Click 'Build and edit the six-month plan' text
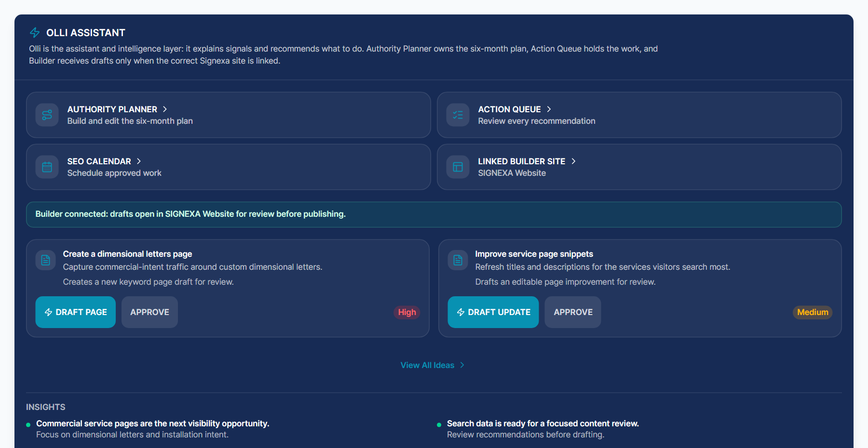The height and width of the screenshot is (448, 868). tap(130, 121)
